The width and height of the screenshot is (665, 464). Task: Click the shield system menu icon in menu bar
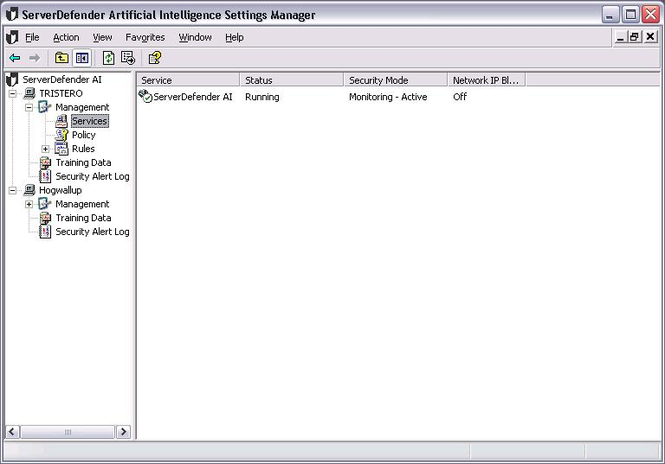(x=12, y=37)
